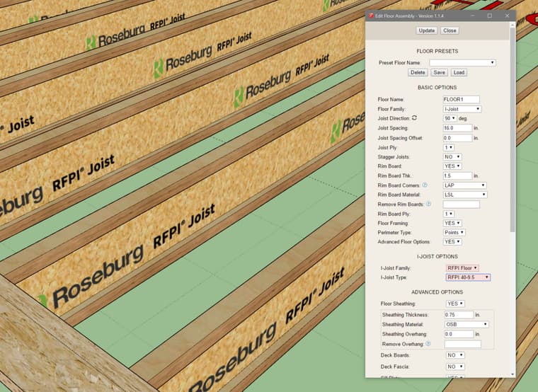538x392 pixels.
Task: Toggle the Stagger Joists YES/NO selector
Action: (x=452, y=156)
